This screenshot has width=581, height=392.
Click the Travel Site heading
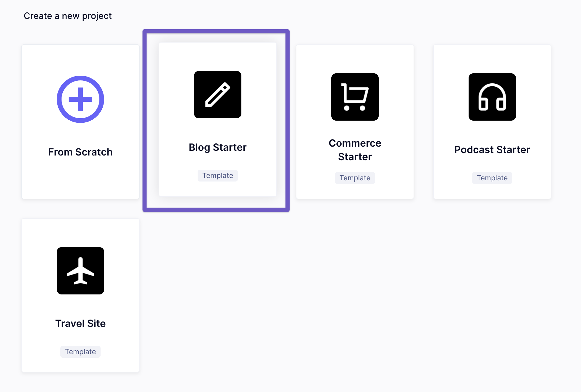[x=80, y=323]
